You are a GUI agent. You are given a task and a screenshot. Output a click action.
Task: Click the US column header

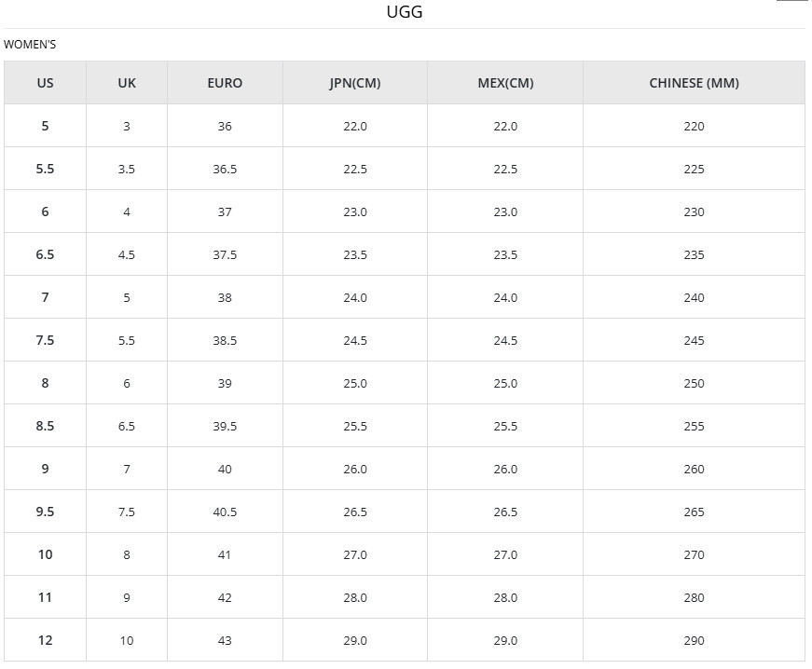pos(45,83)
